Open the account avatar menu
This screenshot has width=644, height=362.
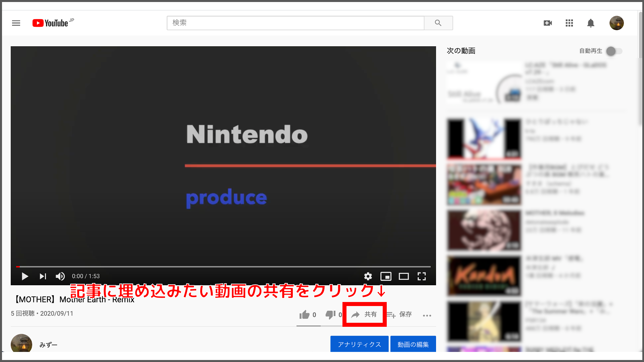616,23
